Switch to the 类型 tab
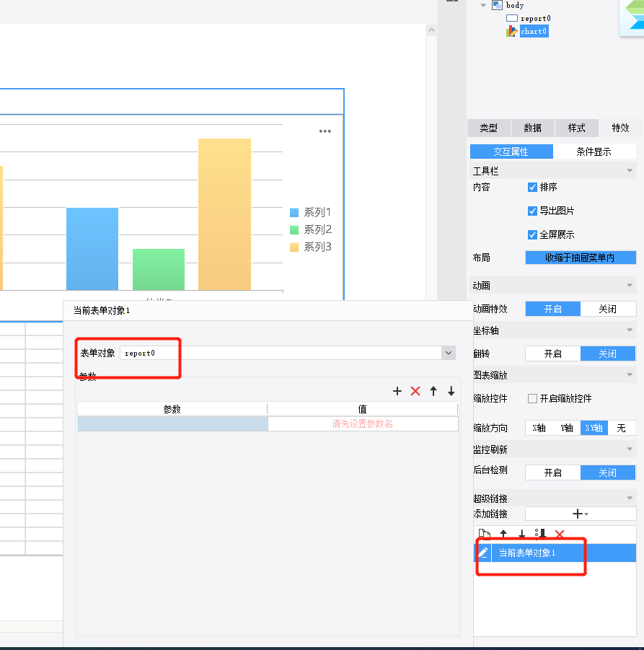This screenshot has width=644, height=650. click(489, 128)
